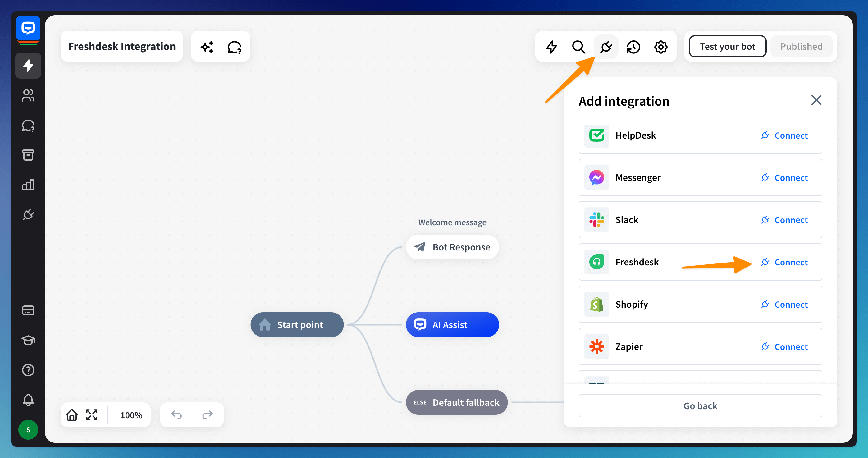Select the AI Assist node
Viewport: 868px width, 458px height.
[x=452, y=325]
